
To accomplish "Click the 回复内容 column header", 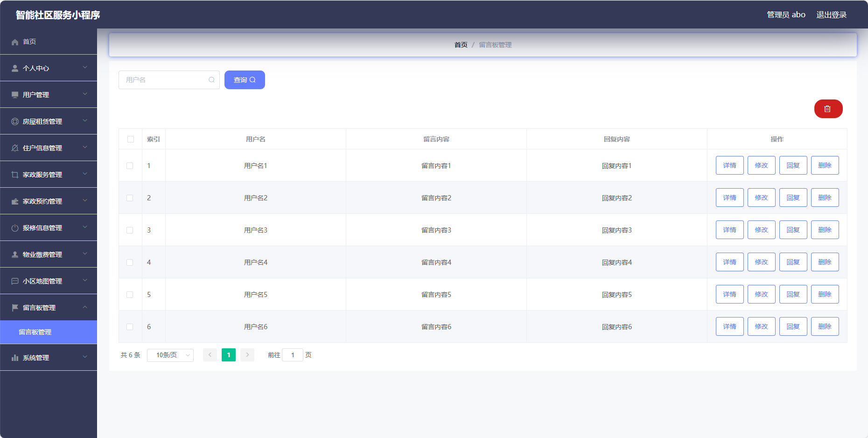I will [x=617, y=139].
